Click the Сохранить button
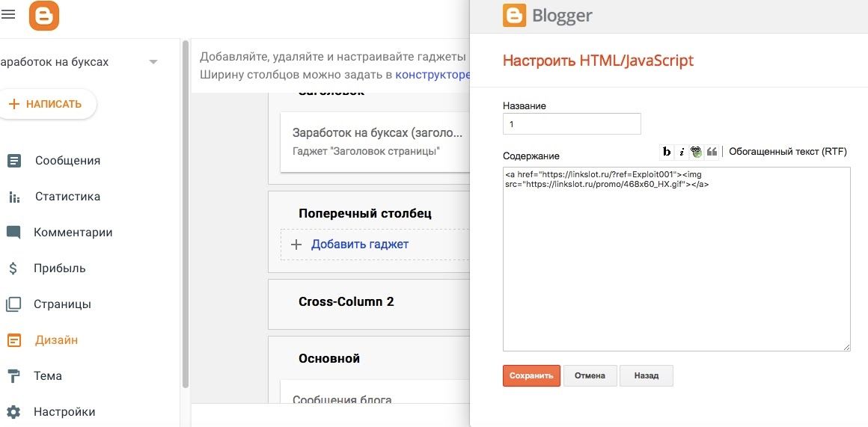 [x=531, y=375]
